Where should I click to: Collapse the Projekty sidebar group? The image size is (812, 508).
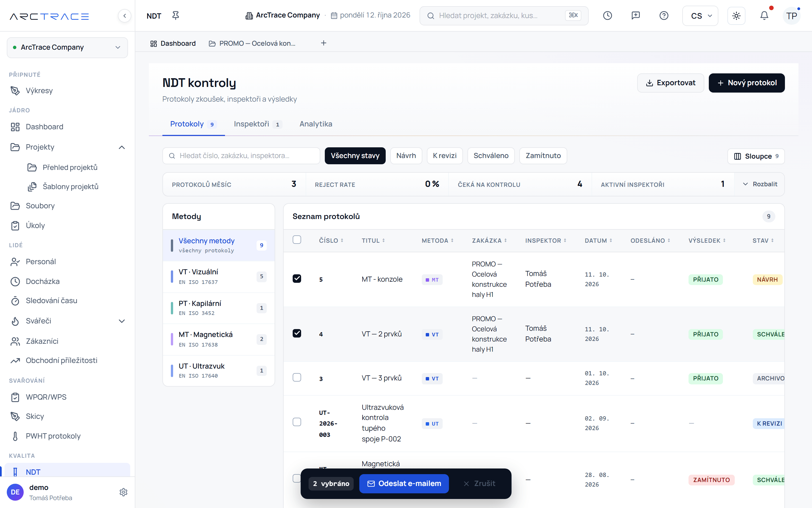[122, 147]
